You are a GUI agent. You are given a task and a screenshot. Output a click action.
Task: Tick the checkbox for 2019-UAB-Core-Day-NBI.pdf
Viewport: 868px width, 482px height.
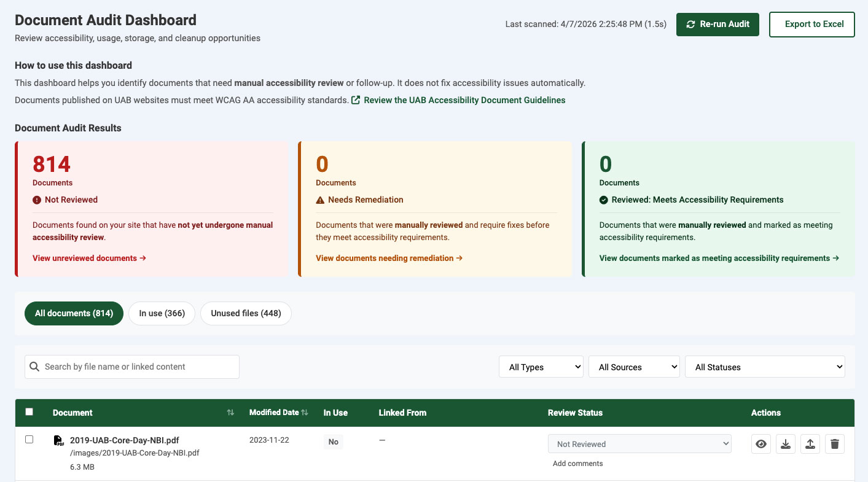point(29,440)
